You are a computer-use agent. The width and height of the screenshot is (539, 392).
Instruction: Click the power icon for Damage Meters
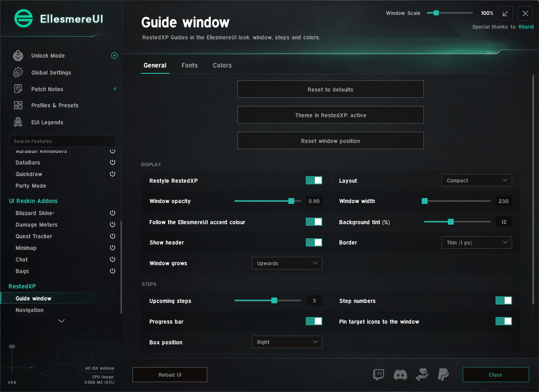tap(113, 225)
